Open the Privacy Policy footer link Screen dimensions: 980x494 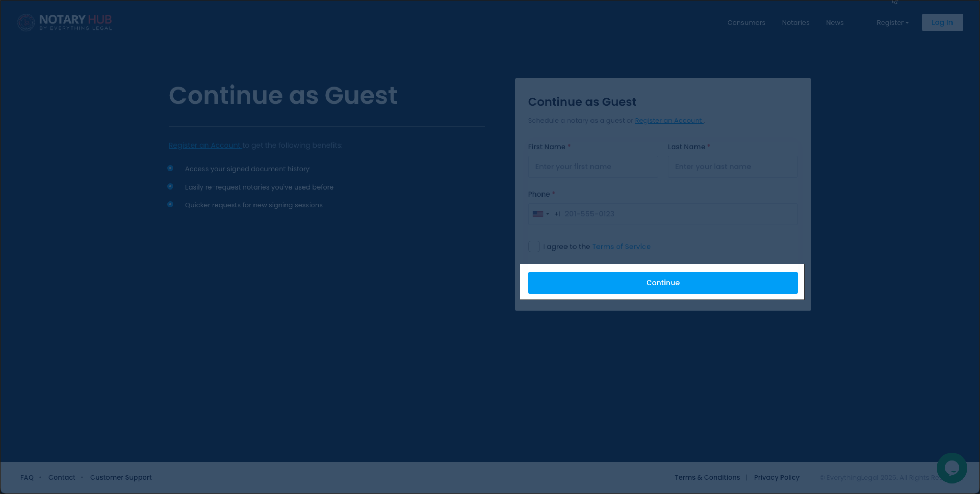[x=776, y=477]
